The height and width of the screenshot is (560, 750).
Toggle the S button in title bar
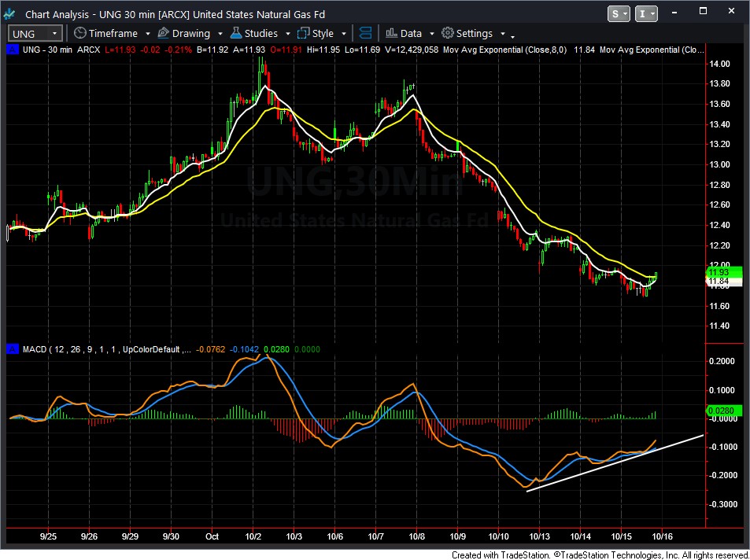pyautogui.click(x=619, y=13)
